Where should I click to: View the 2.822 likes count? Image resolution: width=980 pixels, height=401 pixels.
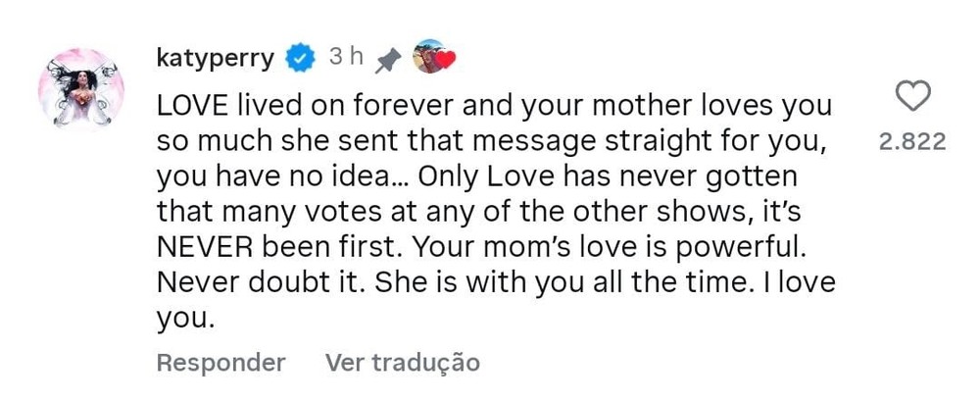(912, 141)
